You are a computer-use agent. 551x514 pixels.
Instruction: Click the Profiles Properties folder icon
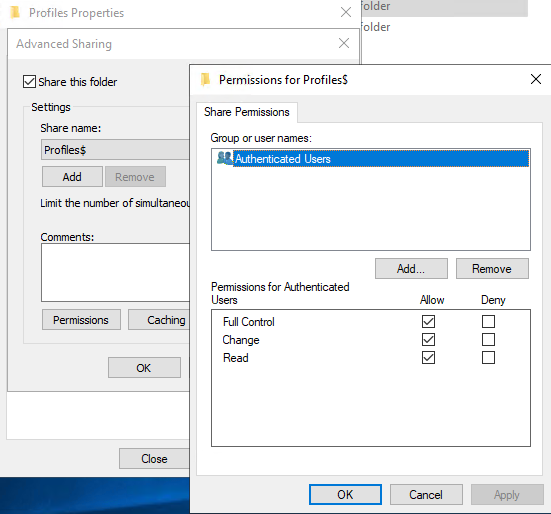(15, 12)
